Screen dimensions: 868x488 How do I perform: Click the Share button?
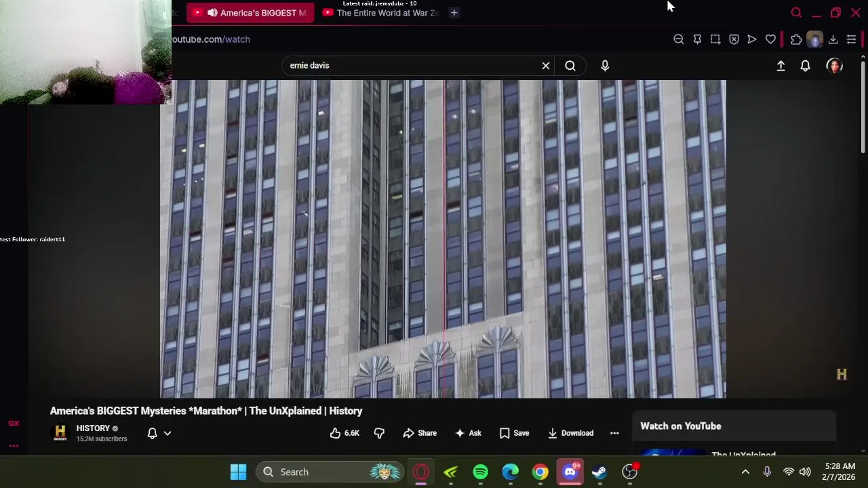[420, 433]
